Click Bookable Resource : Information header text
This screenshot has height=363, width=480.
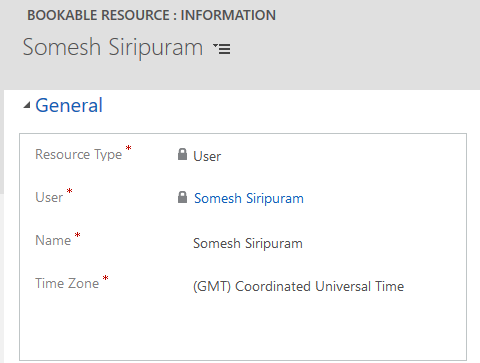click(151, 15)
